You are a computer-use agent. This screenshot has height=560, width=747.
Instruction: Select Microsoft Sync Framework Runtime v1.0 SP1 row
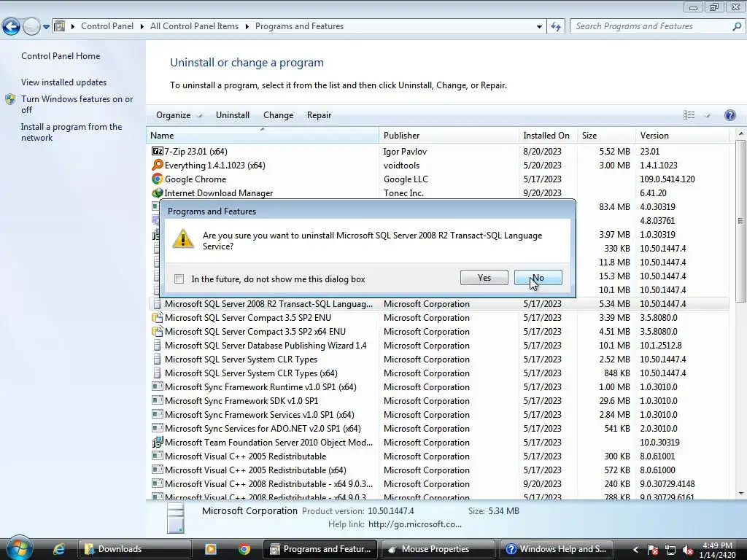click(x=438, y=386)
